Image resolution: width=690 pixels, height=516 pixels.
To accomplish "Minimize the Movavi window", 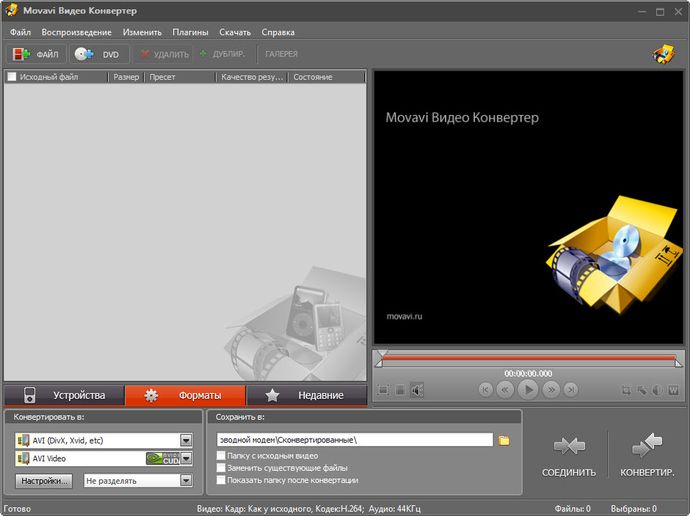I will [x=642, y=12].
